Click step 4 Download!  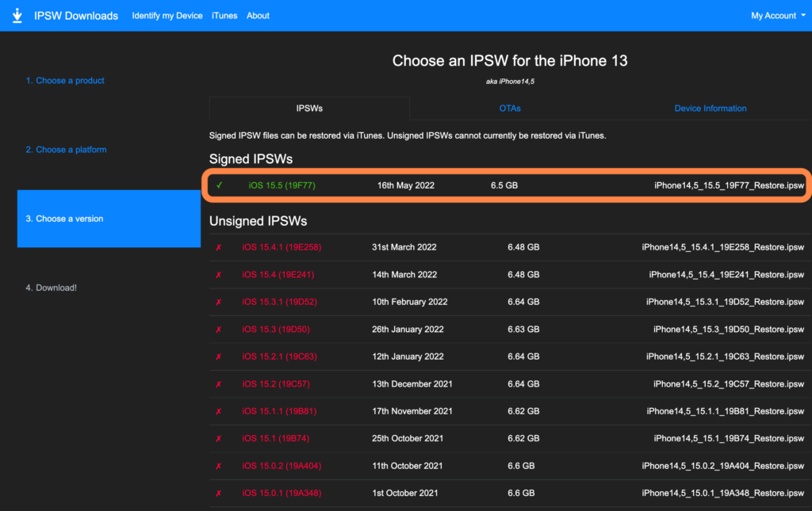(x=52, y=288)
